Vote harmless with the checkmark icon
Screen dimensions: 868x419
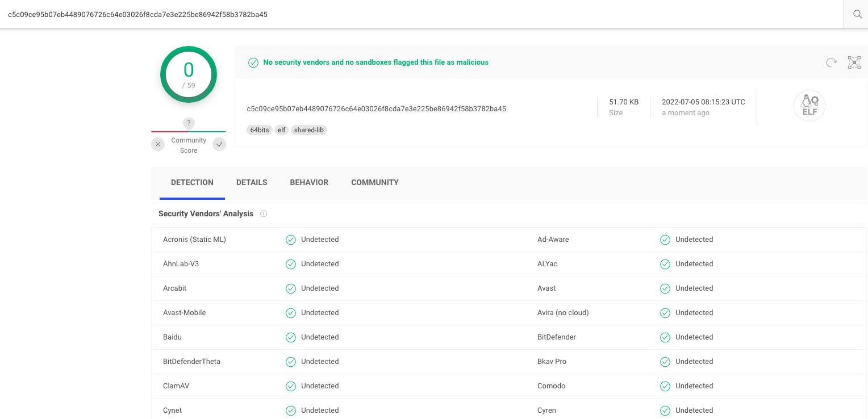pos(219,145)
